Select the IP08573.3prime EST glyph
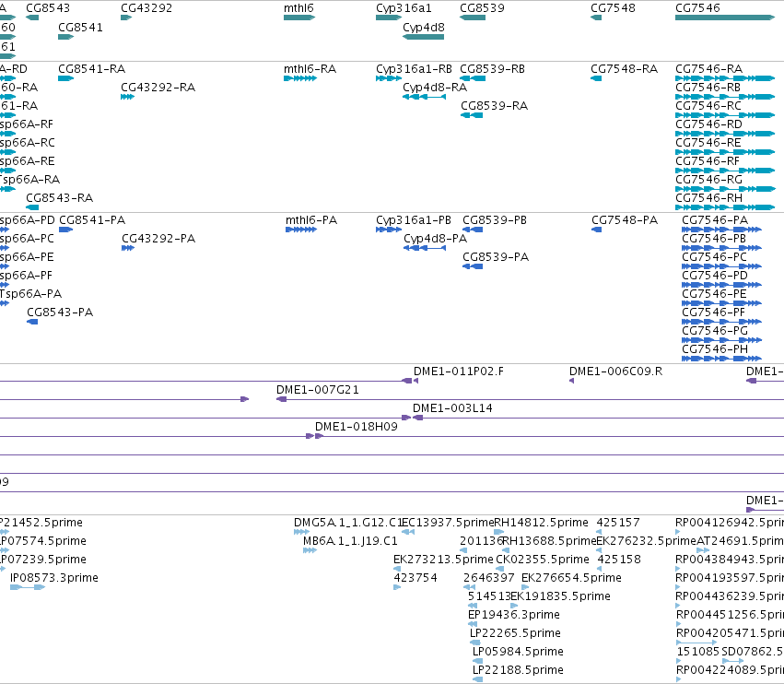 tap(28, 587)
